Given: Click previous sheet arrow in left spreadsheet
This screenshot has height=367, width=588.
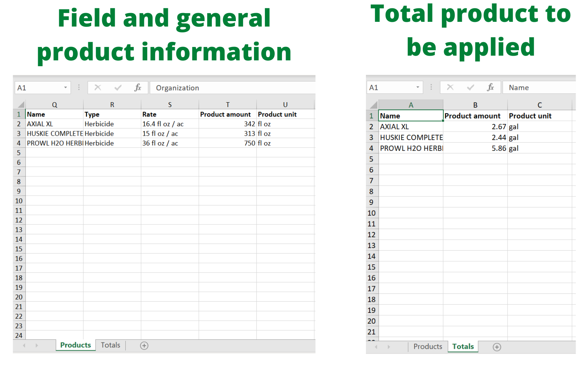Looking at the screenshot, I should point(24,346).
